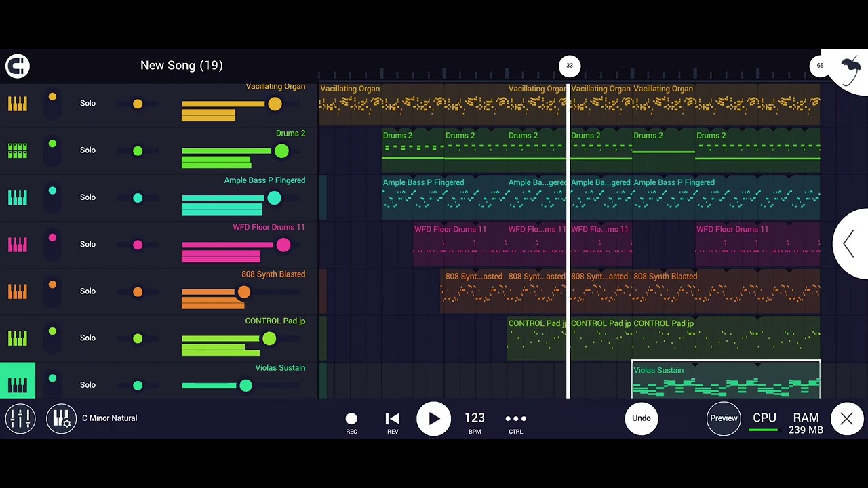Open the CTRL three-dots menu
868x488 pixels.
[516, 422]
